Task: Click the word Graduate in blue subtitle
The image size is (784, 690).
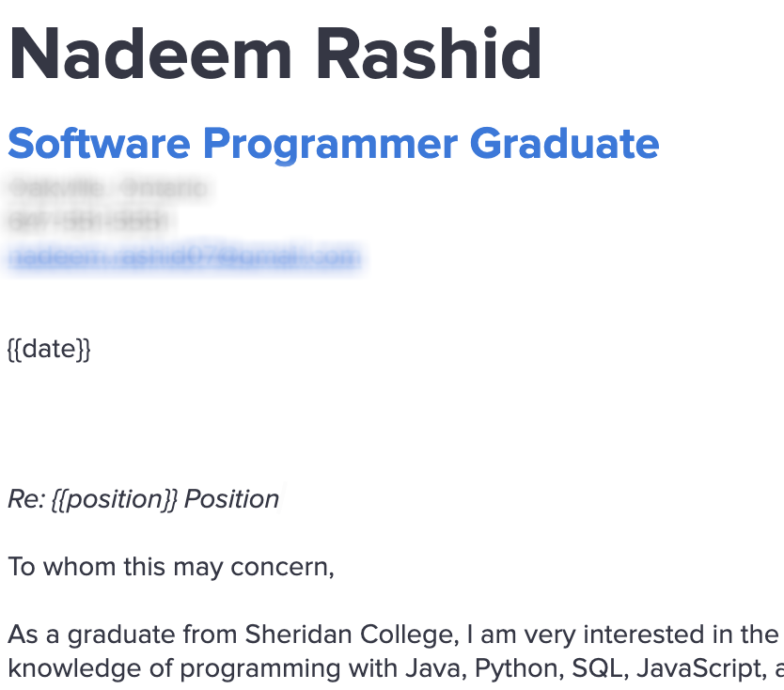Action: [x=565, y=144]
